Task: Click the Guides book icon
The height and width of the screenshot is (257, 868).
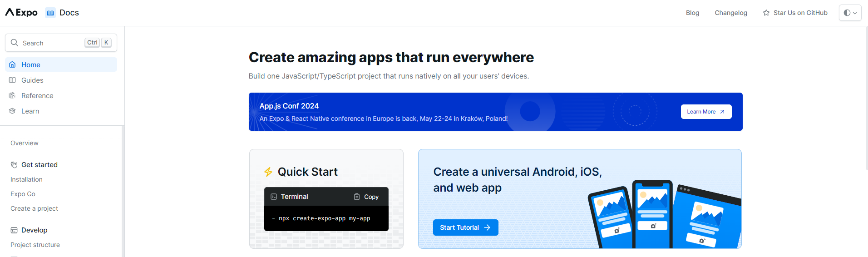Action: tap(12, 80)
